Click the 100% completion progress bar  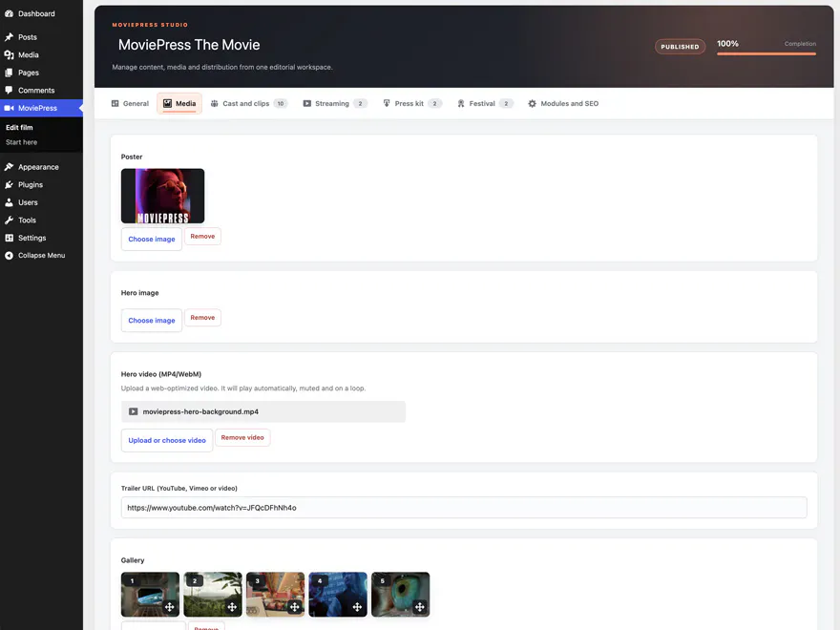coord(766,53)
